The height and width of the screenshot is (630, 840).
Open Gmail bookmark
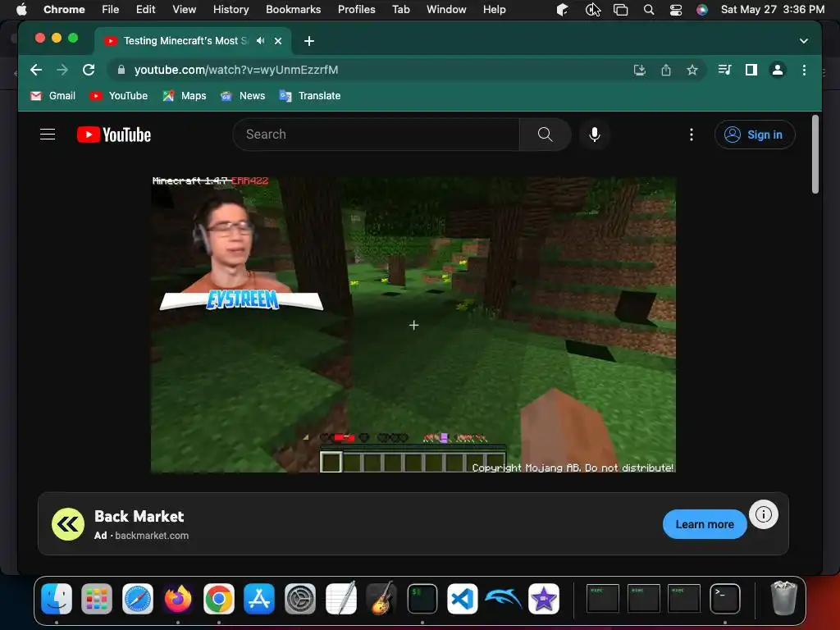[52, 96]
